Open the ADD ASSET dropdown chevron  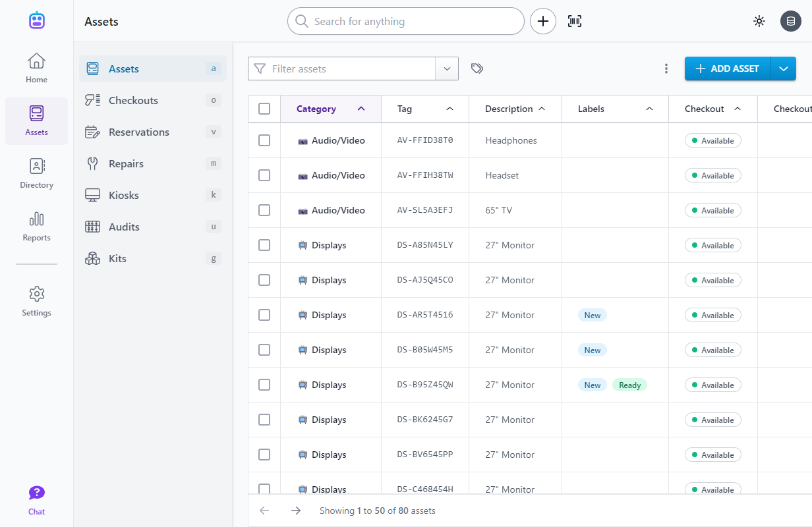(x=784, y=68)
